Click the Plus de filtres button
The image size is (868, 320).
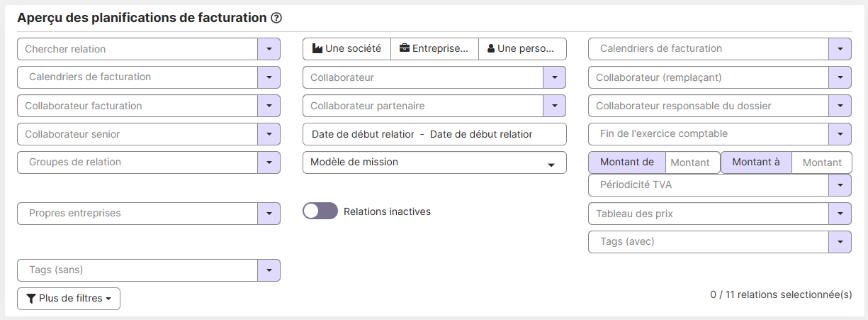pyautogui.click(x=69, y=299)
